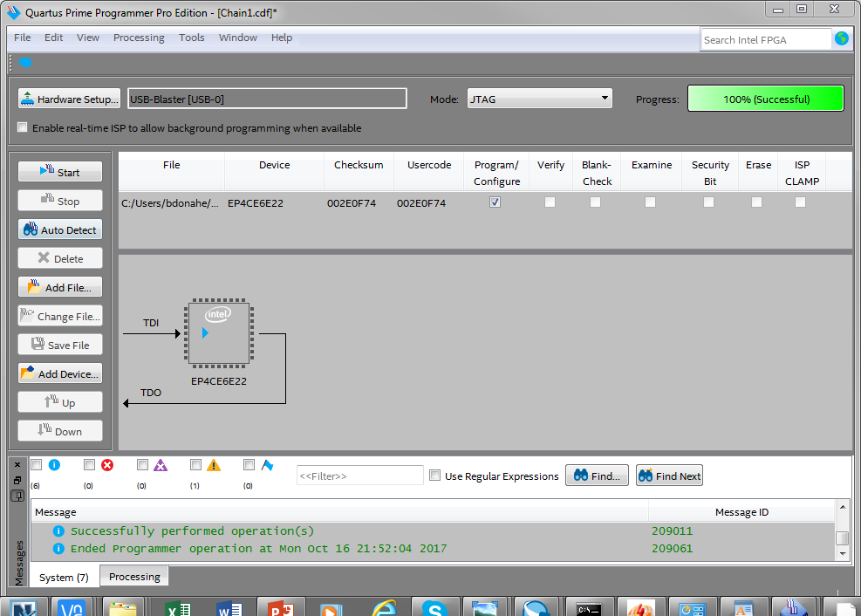Click the hardware field USB-Blaster [USB-0]
This screenshot has width=861, height=616.
click(268, 99)
